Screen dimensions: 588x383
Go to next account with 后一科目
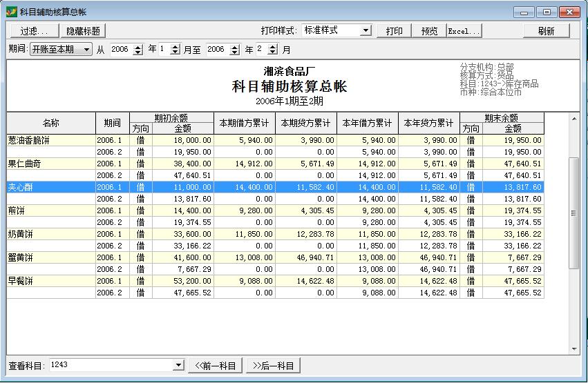273,366
